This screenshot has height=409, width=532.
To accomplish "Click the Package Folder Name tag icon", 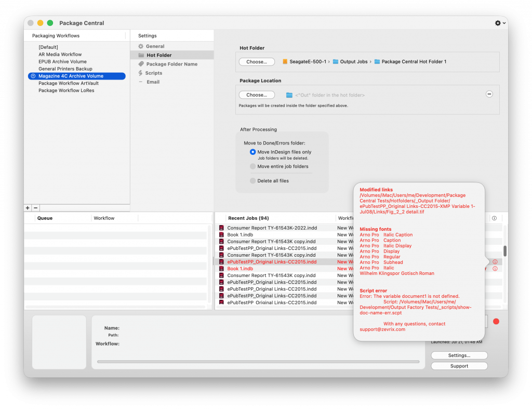I will (141, 64).
